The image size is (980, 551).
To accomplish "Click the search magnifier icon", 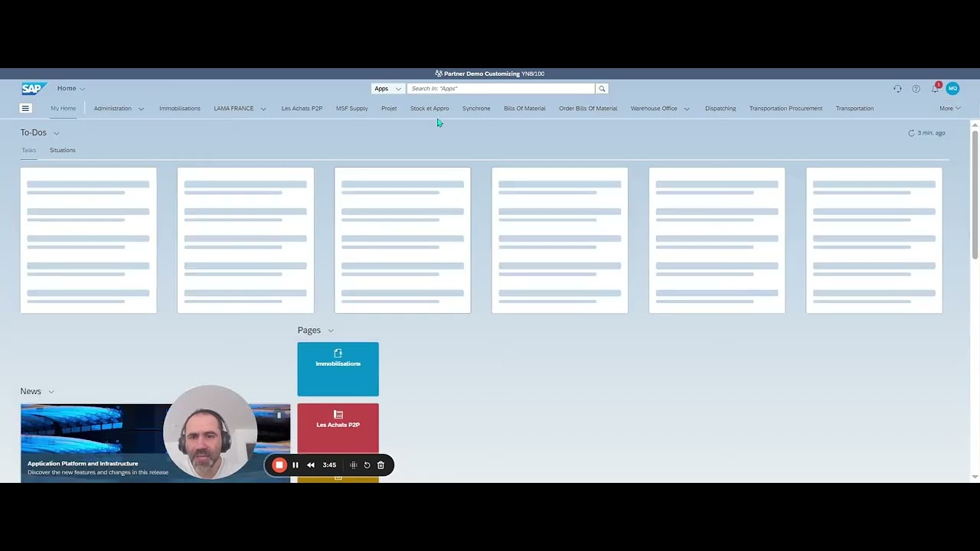I will pyautogui.click(x=602, y=89).
